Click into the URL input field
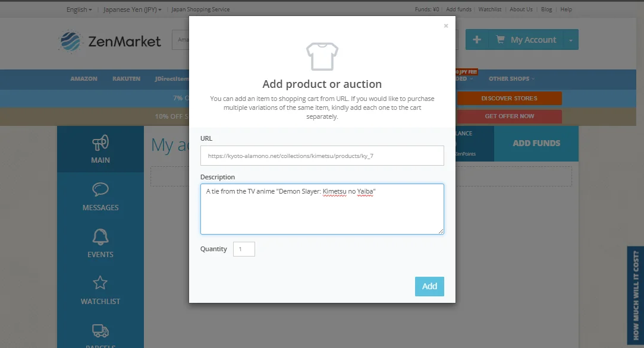The image size is (644, 348). pos(322,156)
